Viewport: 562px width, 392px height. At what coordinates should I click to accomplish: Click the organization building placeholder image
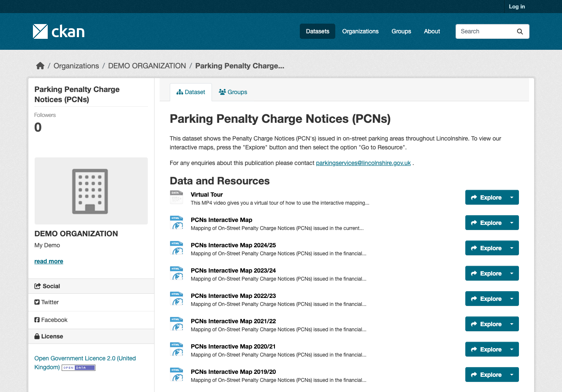pyautogui.click(x=91, y=191)
